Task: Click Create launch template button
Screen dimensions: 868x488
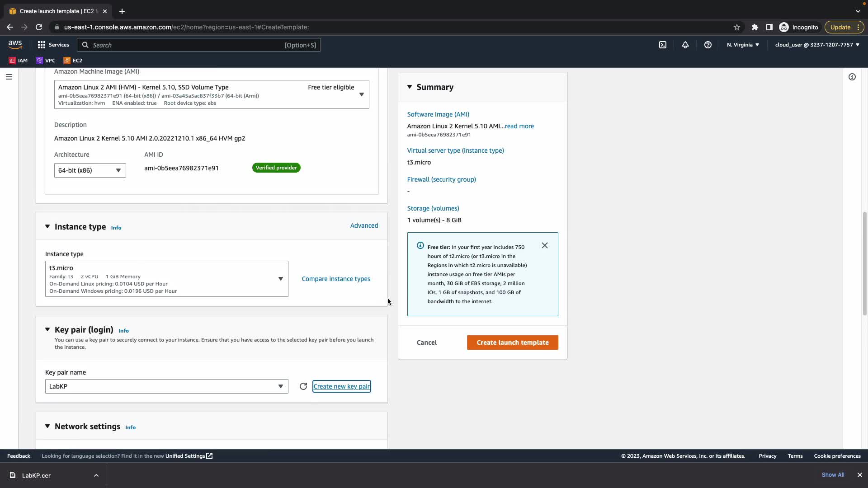Action: point(512,343)
